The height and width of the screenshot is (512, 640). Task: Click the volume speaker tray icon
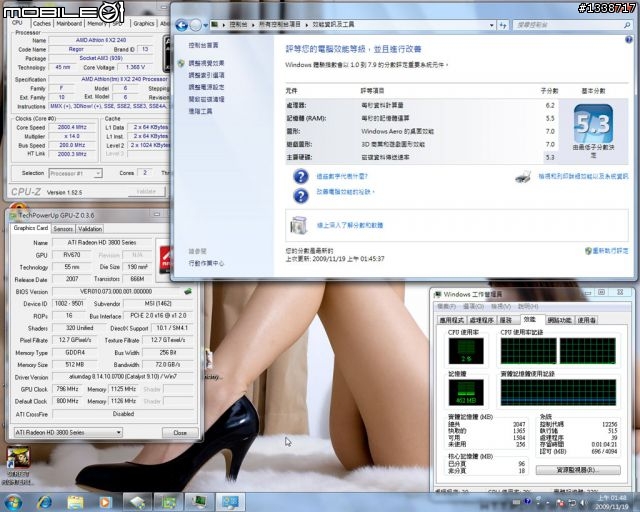point(583,503)
